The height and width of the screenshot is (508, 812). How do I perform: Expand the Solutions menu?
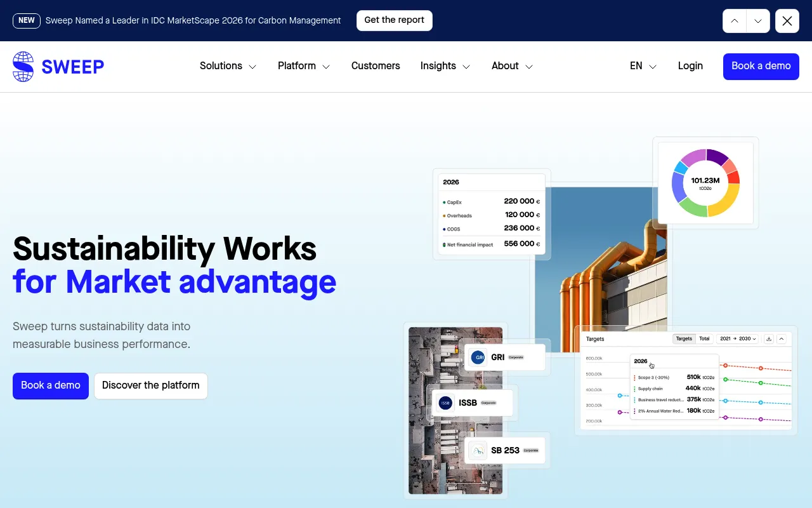(228, 66)
